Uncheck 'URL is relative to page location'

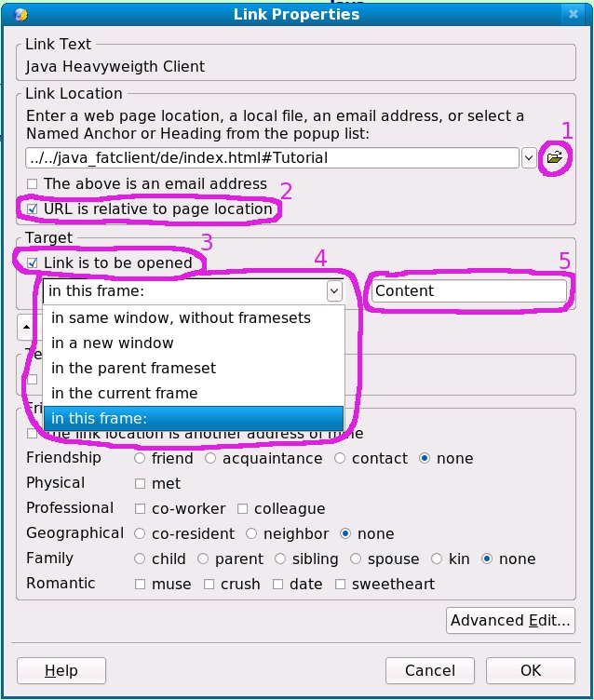tap(34, 209)
